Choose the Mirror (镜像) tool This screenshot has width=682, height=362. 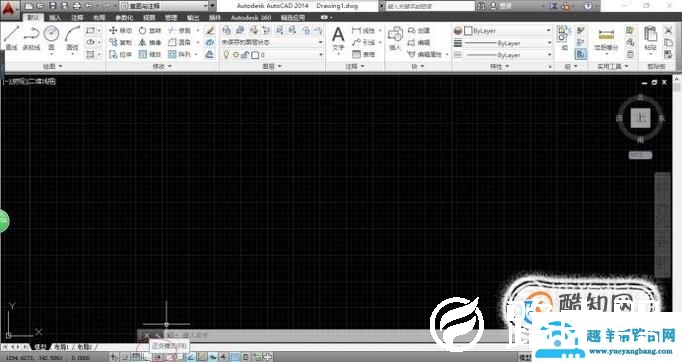click(150, 42)
